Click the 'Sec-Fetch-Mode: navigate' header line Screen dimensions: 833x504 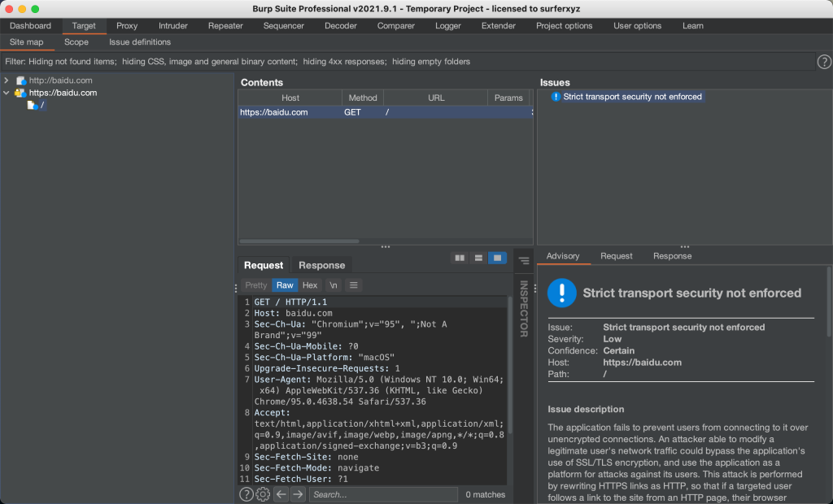coord(316,468)
